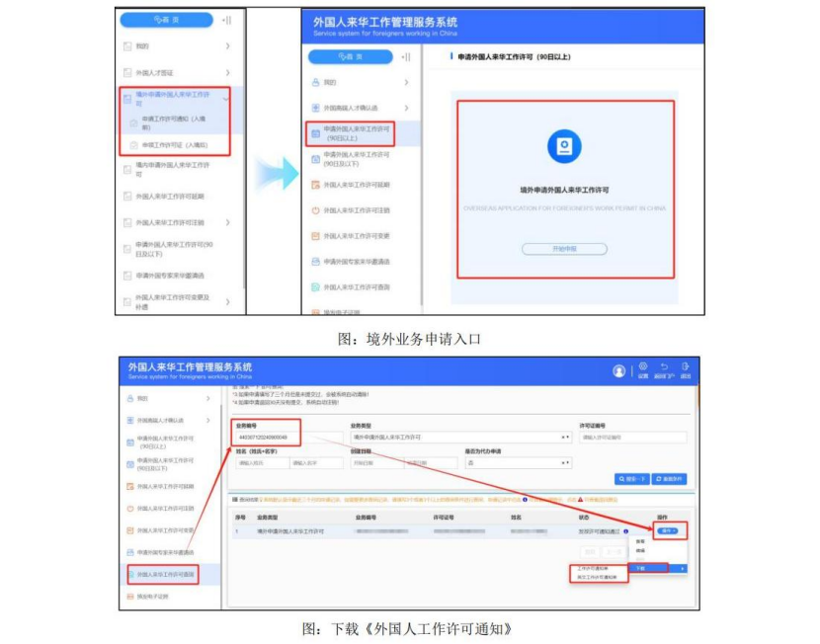The width and height of the screenshot is (820, 644).
Task: Click the blue passport icon in center card
Action: pos(563,147)
